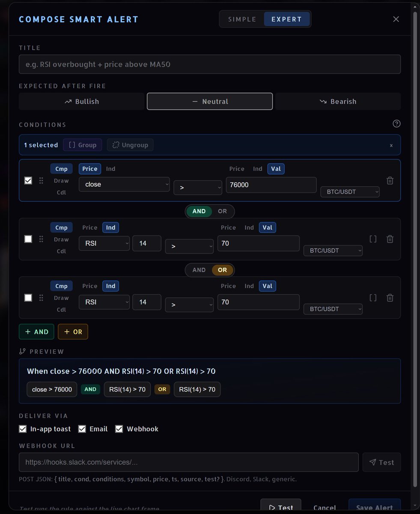Click the 76000 value field
Viewport: 420px width, 514px height.
(x=271, y=185)
